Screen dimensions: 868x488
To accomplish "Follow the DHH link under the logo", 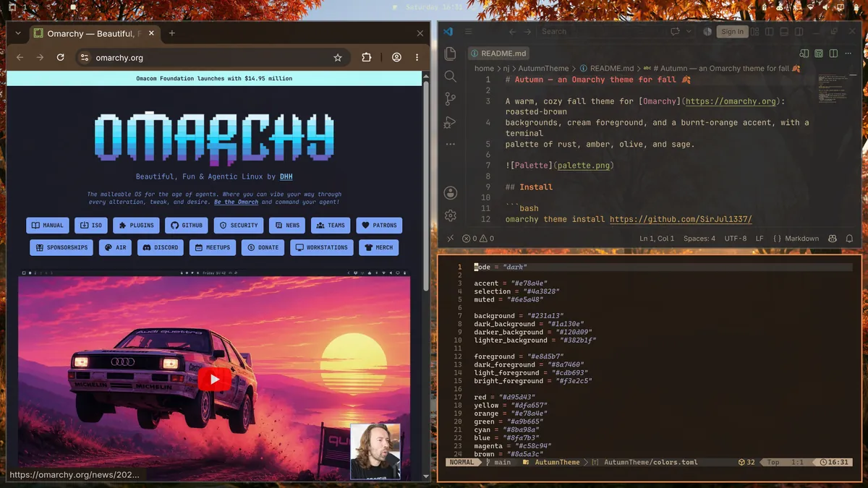I will (x=286, y=176).
